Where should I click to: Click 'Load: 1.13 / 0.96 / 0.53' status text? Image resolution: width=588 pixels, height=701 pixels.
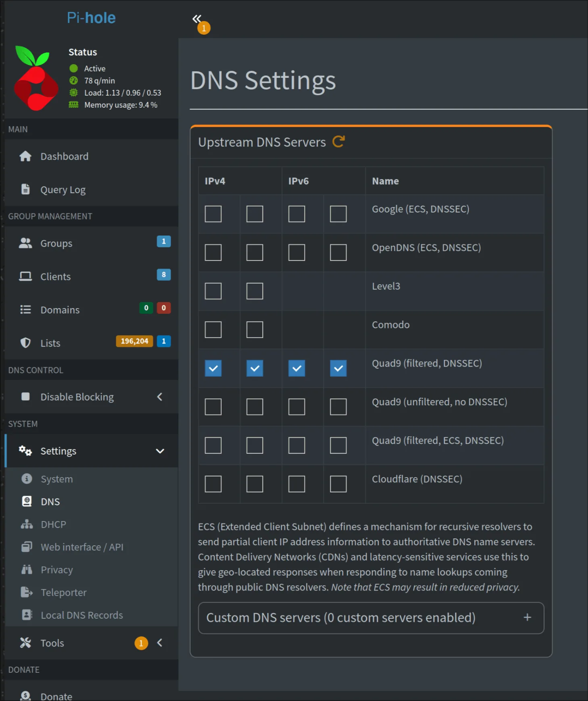[123, 93]
